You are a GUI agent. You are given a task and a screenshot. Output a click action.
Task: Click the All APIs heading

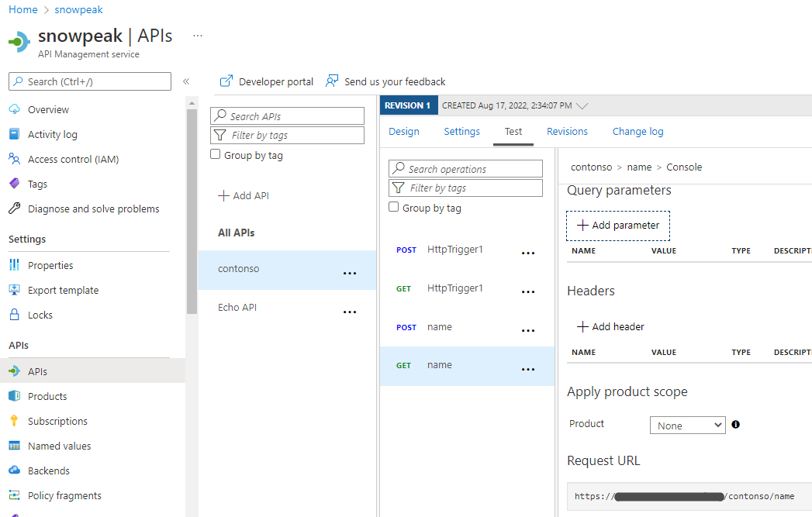236,233
